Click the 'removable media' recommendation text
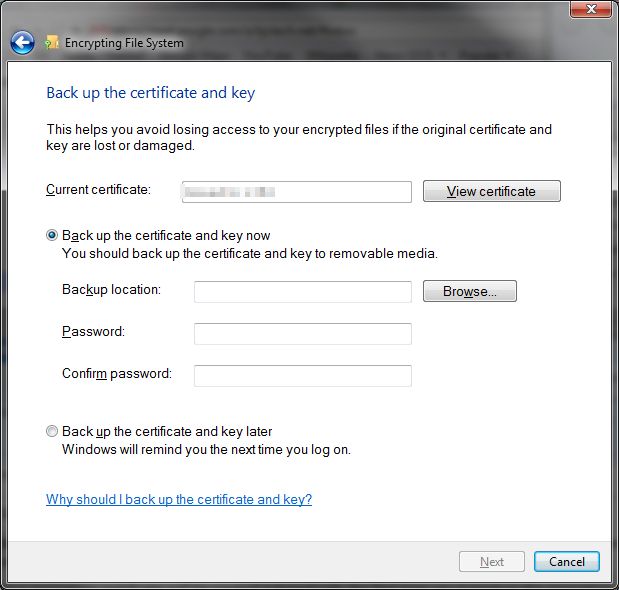Viewport: 619px width, 590px height. point(250,253)
